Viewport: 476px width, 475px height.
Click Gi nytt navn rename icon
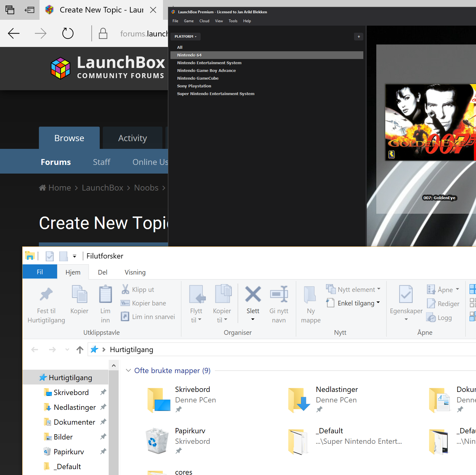(x=279, y=294)
